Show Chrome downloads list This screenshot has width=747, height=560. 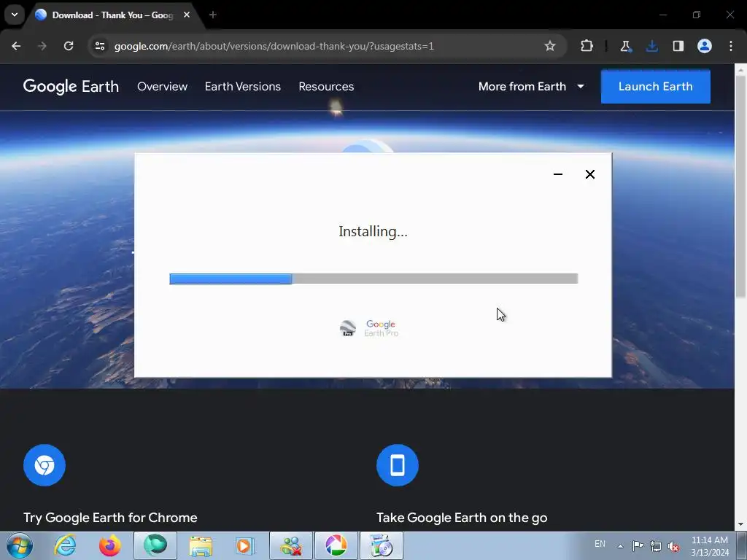[x=651, y=46]
